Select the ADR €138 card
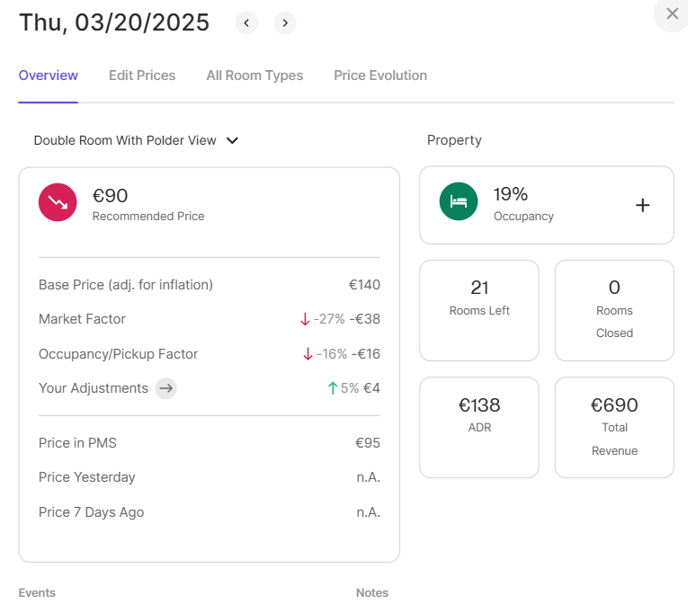 [479, 427]
